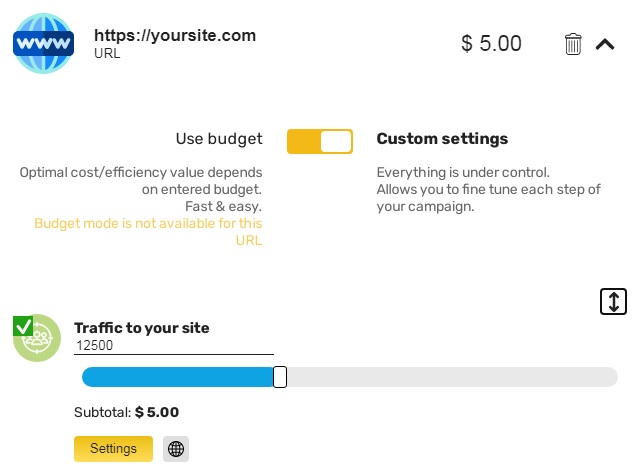The image size is (639, 473).
Task: Click the Subtotal $ 5.00 text
Action: [126, 412]
